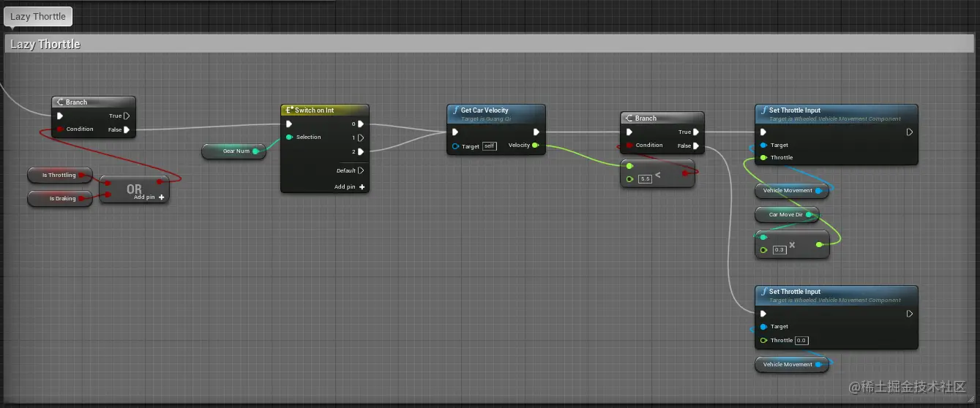This screenshot has height=408, width=980.
Task: Click the less-than node's boolean output pin
Action: tap(685, 173)
